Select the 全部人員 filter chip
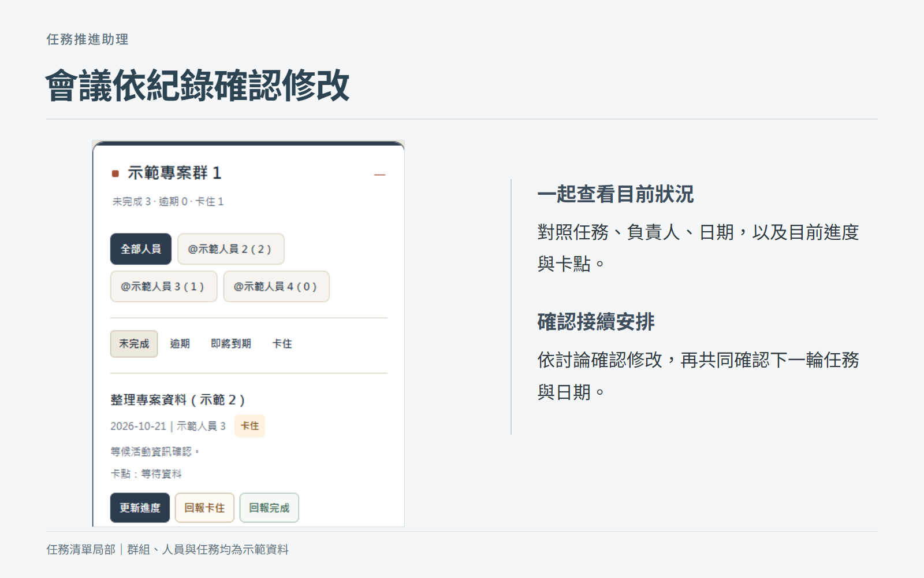 [x=141, y=249]
